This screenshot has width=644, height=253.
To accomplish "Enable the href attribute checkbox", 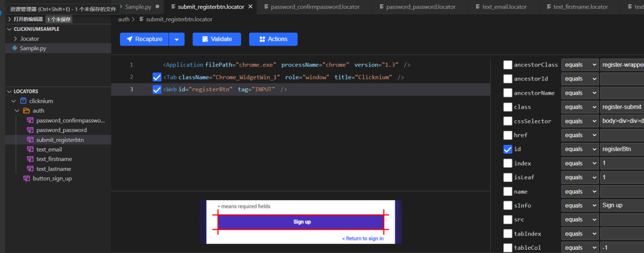I will point(508,135).
